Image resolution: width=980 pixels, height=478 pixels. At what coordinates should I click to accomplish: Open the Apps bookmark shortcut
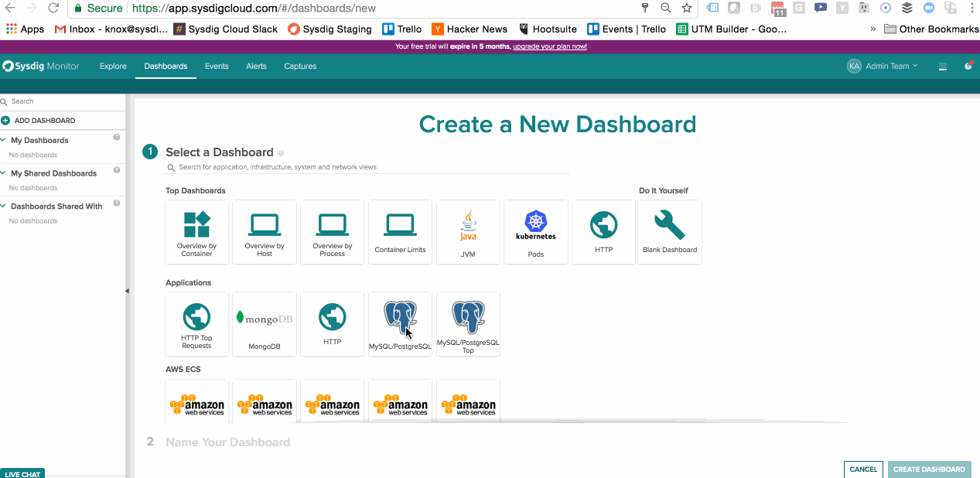[x=25, y=29]
